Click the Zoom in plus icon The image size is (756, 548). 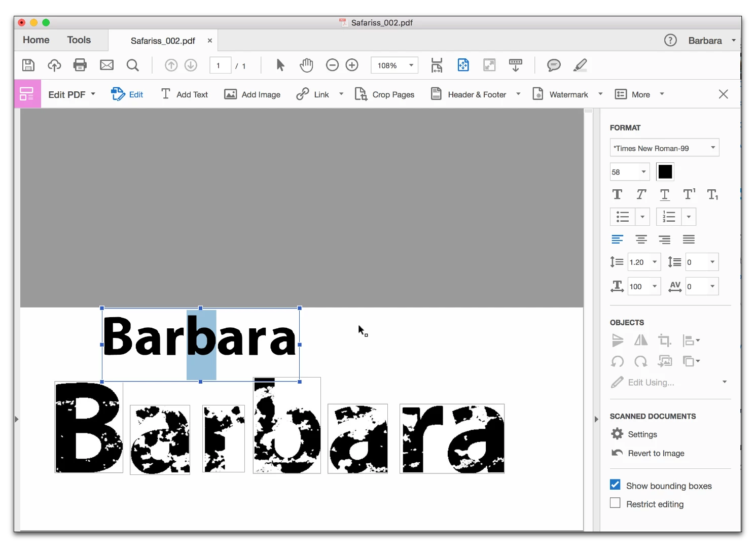pos(352,65)
